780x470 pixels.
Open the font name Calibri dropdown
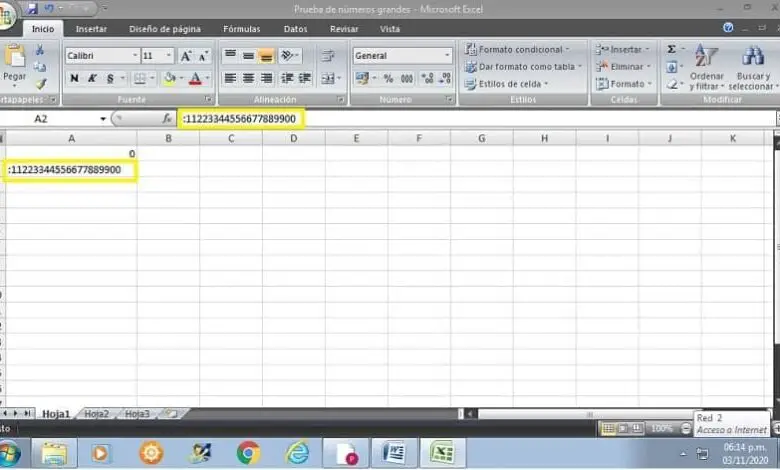coord(135,56)
